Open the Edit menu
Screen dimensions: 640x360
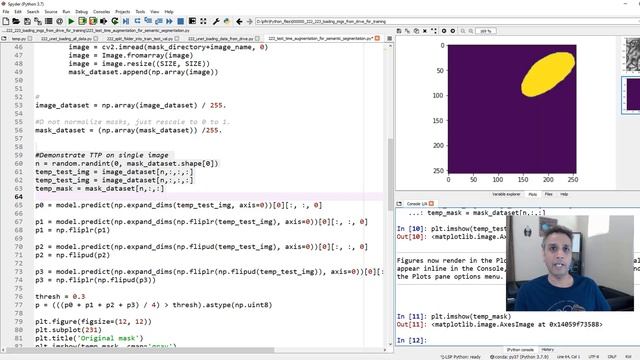(x=18, y=12)
